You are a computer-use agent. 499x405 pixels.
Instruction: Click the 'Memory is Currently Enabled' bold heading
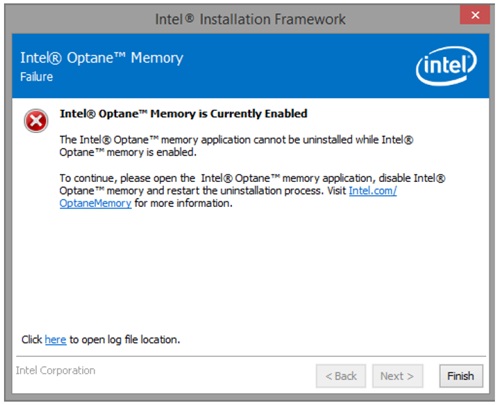[183, 114]
